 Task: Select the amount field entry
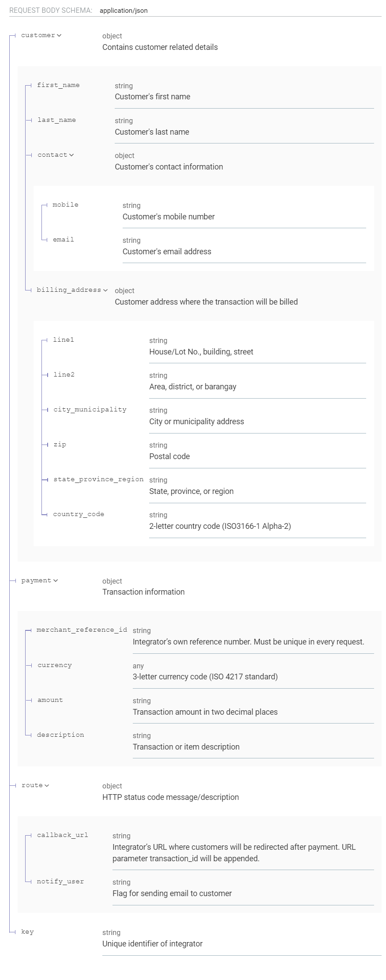[50, 700]
